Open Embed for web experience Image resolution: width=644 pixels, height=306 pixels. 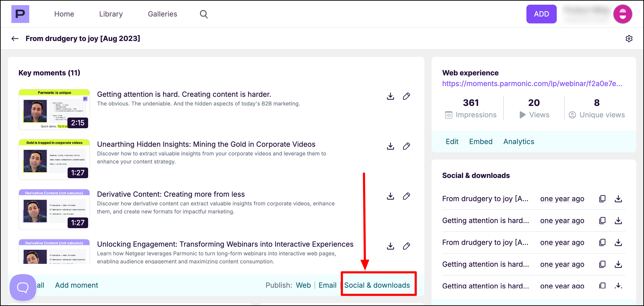coord(481,142)
